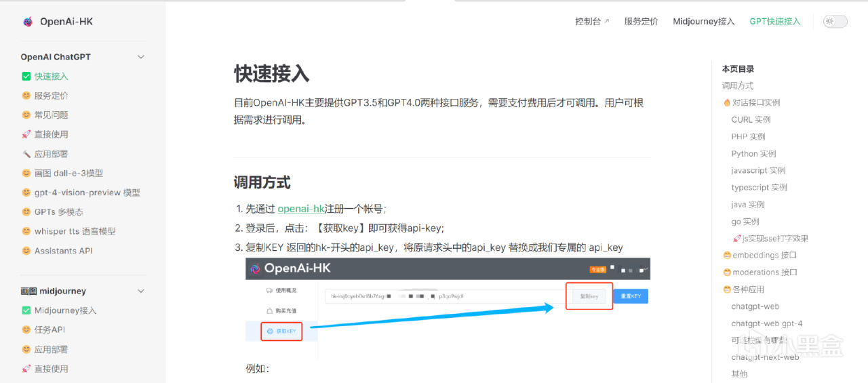Open Assistants API sidebar page
The image size is (868, 383).
(x=64, y=251)
